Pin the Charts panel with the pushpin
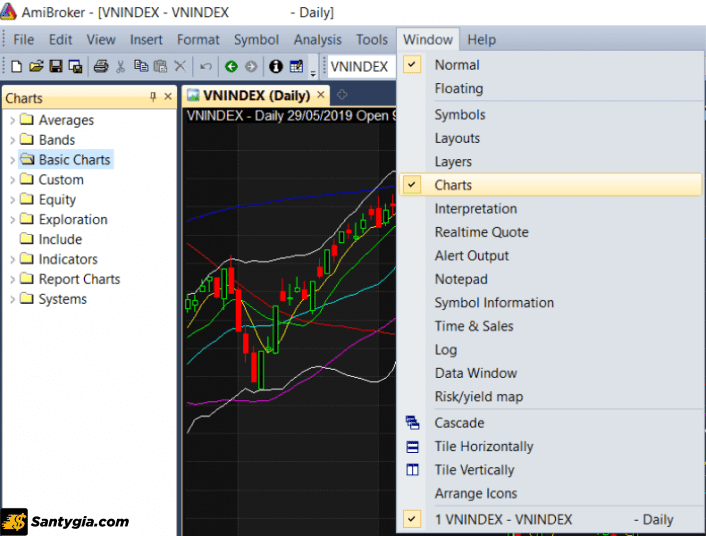 153,96
